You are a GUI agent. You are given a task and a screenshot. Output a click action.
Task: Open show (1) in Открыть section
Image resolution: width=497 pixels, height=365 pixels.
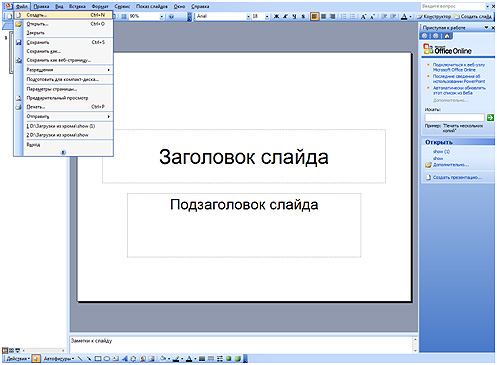click(441, 152)
